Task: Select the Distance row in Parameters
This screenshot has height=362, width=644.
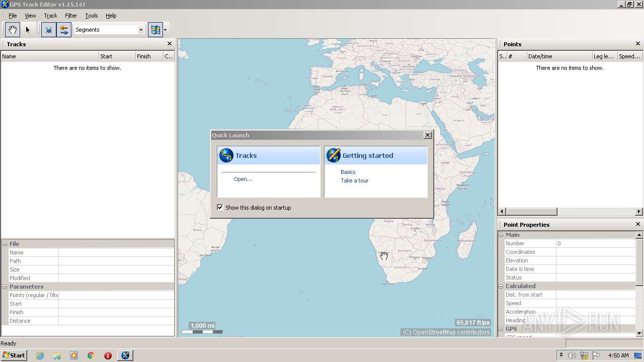Action: tap(91, 321)
